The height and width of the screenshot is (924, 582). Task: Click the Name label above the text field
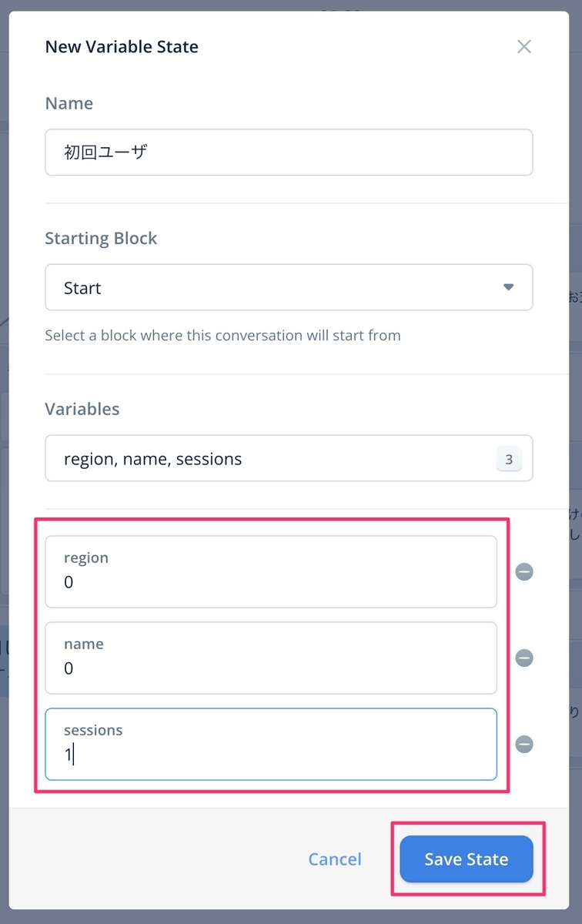(69, 103)
